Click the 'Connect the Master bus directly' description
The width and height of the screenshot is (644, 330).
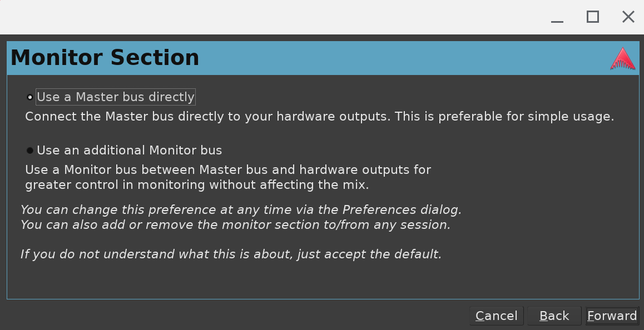(319, 117)
